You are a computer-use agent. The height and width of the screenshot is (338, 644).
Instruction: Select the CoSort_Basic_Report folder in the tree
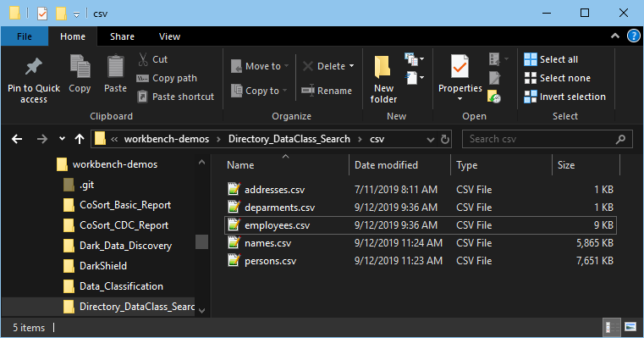(x=117, y=205)
